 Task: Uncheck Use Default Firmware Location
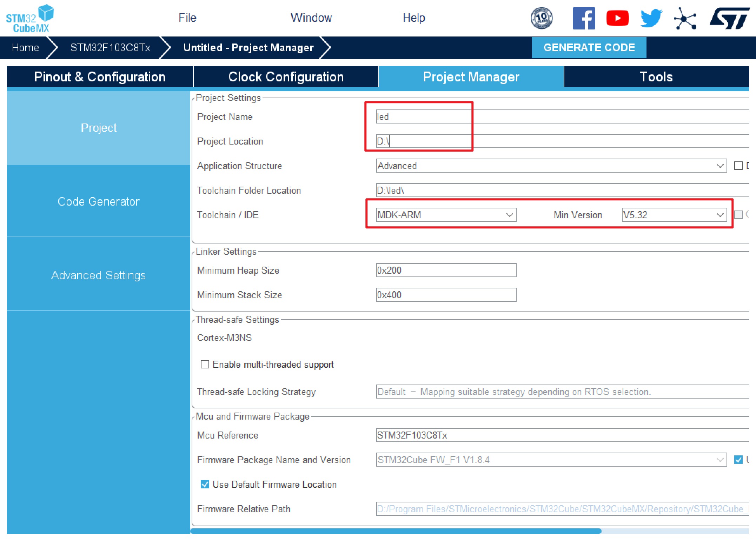point(205,484)
